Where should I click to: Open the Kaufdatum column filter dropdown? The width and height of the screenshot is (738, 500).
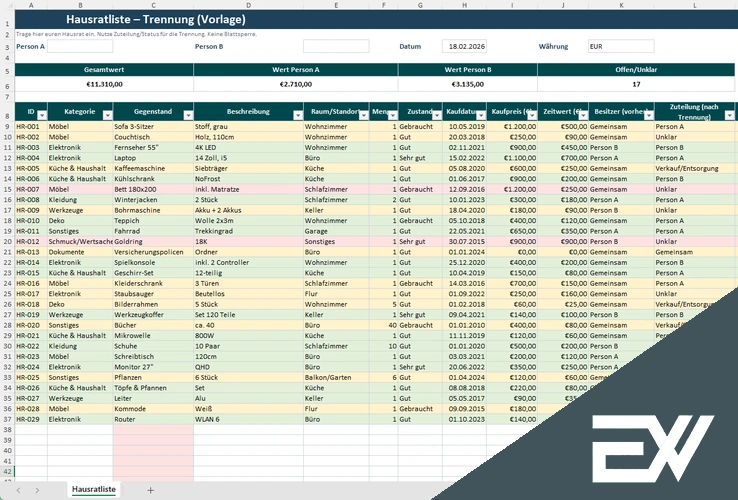(481, 115)
